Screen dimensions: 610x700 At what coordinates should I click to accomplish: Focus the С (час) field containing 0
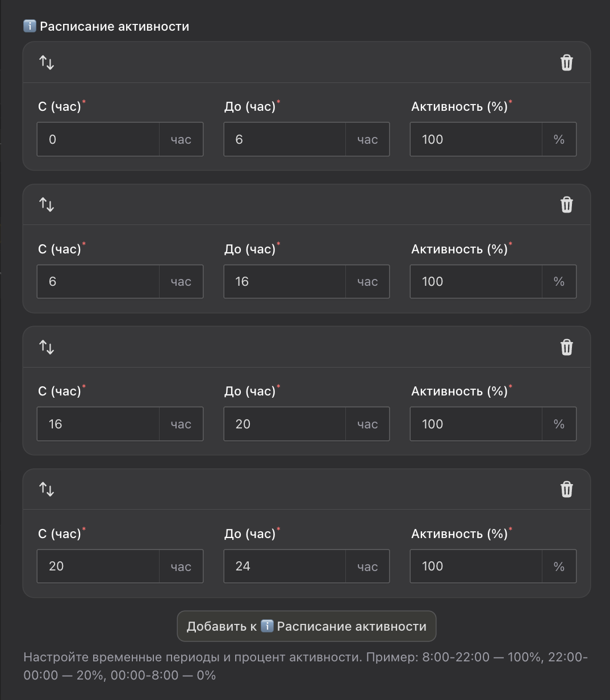click(98, 139)
